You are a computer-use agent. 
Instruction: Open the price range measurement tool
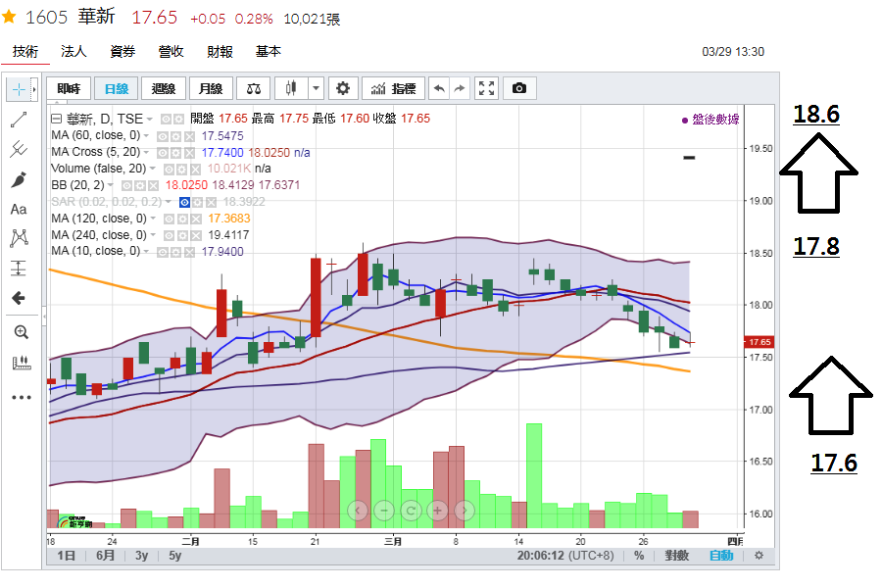pos(19,268)
